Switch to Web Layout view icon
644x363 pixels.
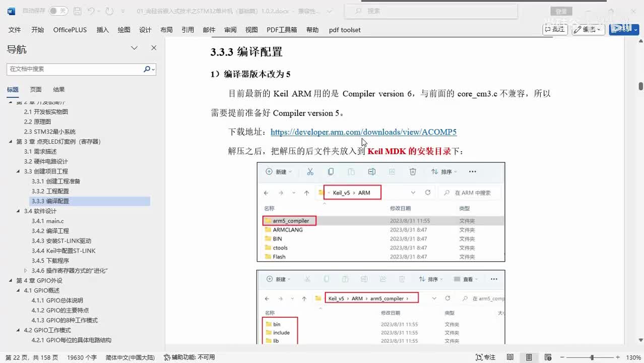pos(547,357)
